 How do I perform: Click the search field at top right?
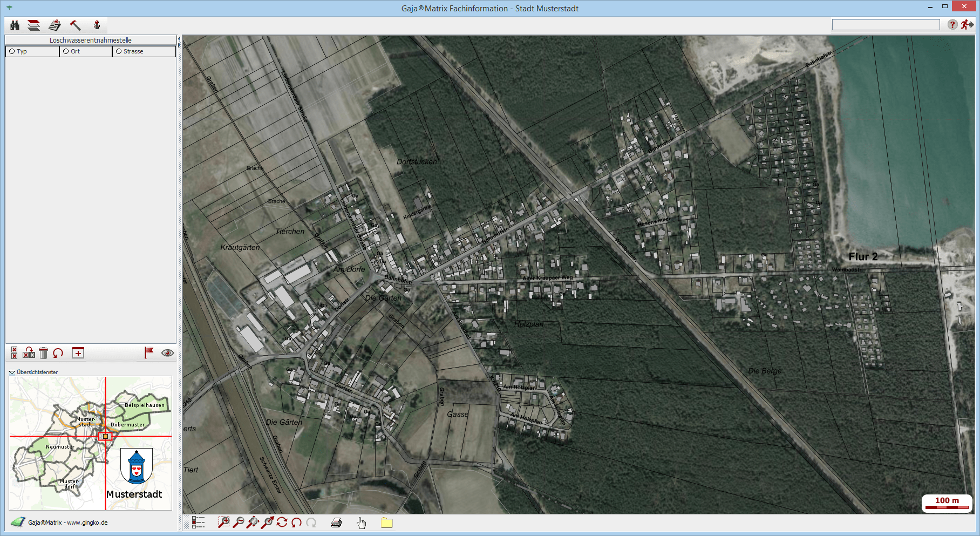pos(886,25)
